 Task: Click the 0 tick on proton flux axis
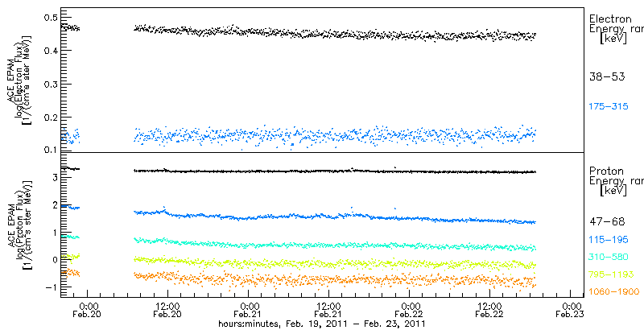point(53,260)
